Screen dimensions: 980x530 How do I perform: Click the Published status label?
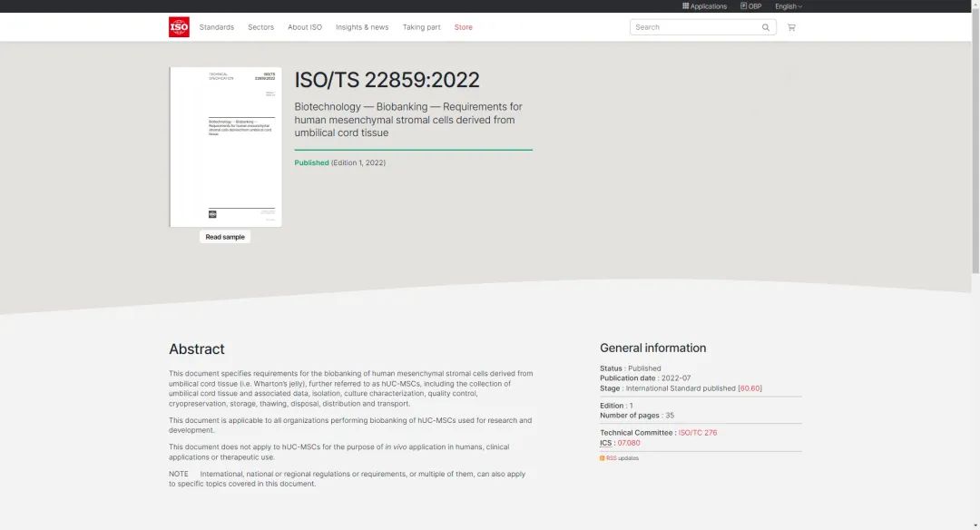(x=311, y=162)
